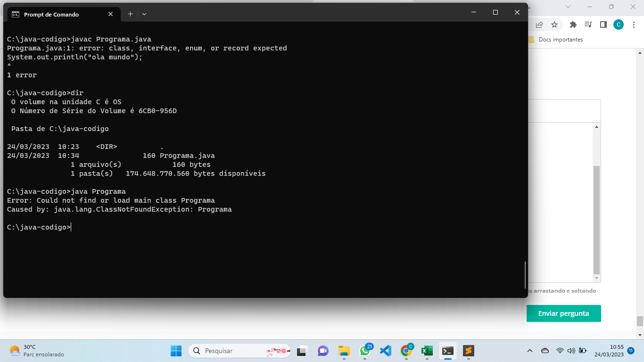Open File Explorer from taskbar
Image resolution: width=644 pixels, height=362 pixels.
tap(344, 351)
